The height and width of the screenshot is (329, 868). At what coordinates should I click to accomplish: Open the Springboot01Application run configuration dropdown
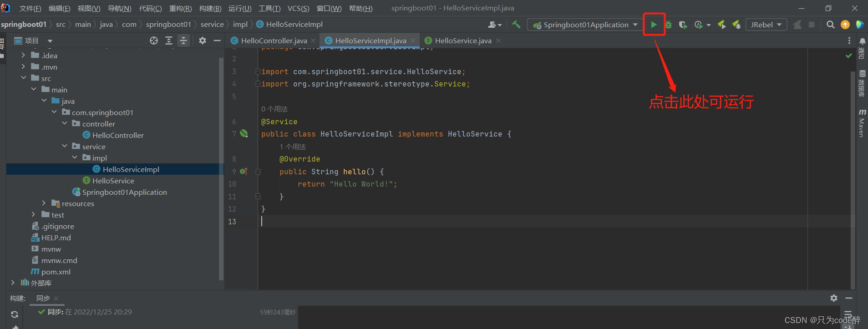(585, 25)
